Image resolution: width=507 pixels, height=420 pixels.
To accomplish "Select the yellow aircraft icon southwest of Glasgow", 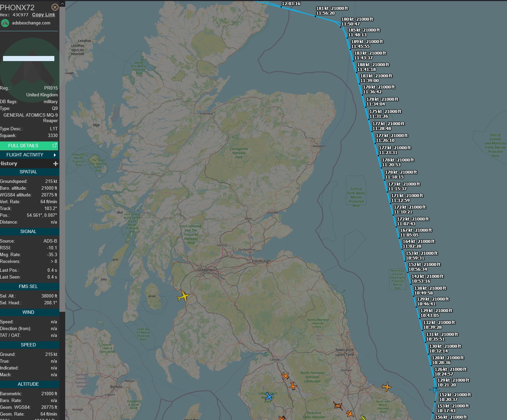I will 183,297.
